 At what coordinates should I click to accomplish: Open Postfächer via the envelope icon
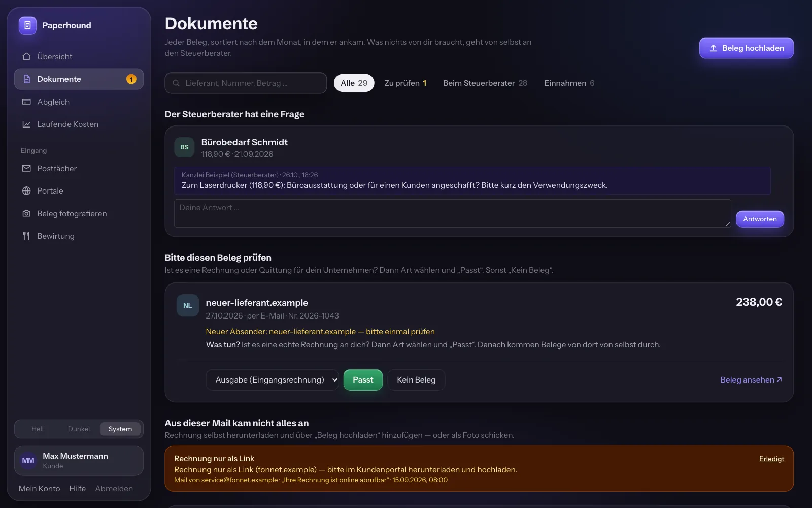point(26,168)
